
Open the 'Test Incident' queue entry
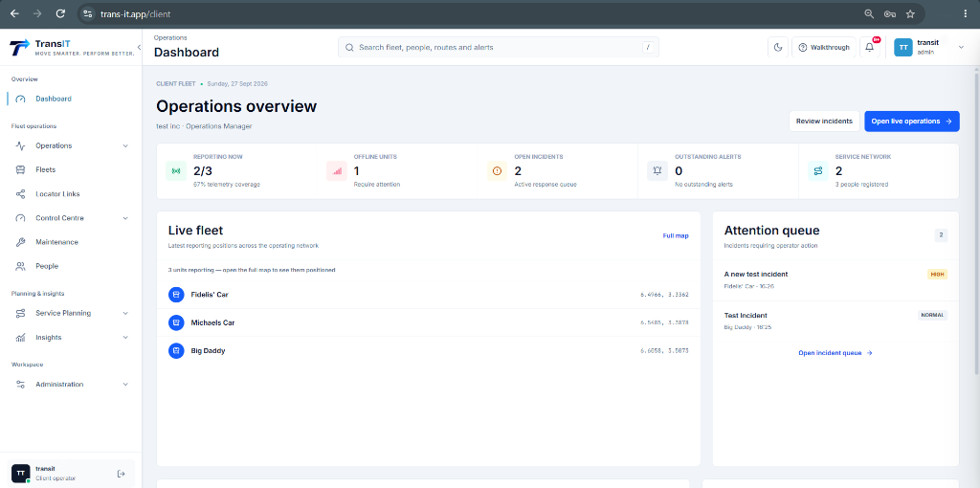pos(835,322)
